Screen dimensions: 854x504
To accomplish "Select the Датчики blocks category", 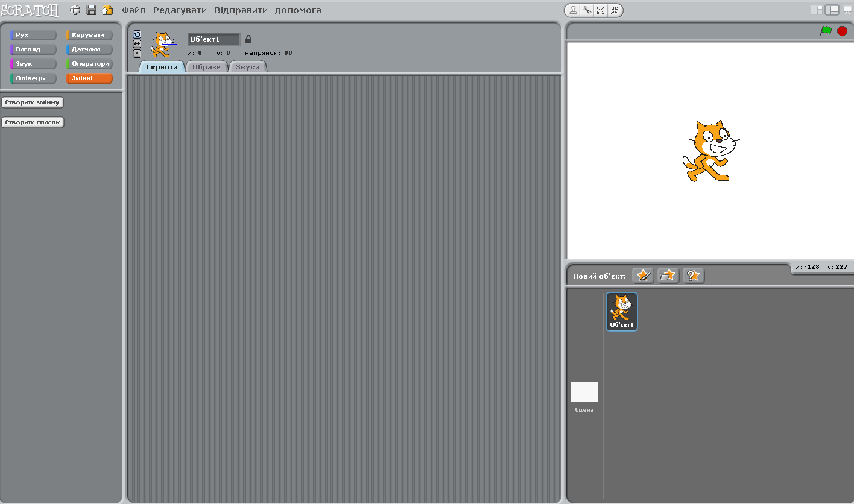I will click(x=89, y=49).
